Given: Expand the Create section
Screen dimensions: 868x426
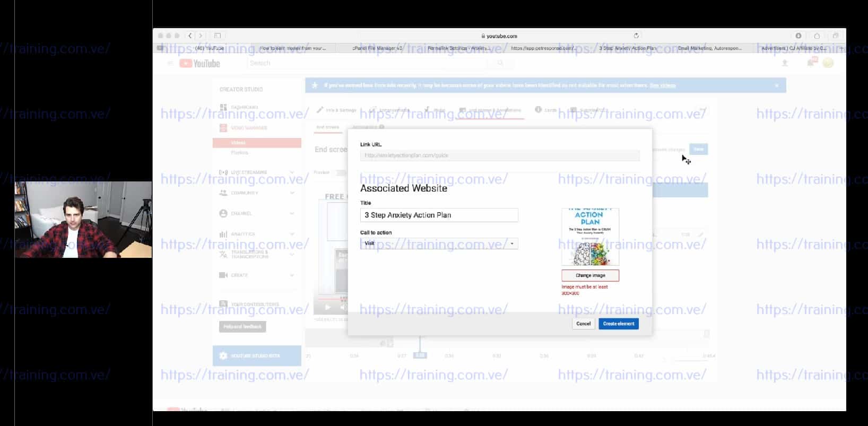Looking at the screenshot, I should click(292, 275).
